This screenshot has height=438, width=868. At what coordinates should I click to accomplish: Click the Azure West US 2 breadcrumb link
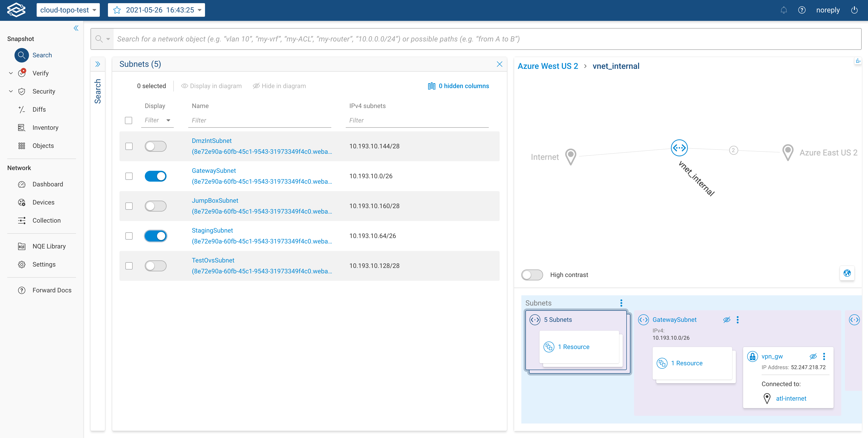(548, 66)
